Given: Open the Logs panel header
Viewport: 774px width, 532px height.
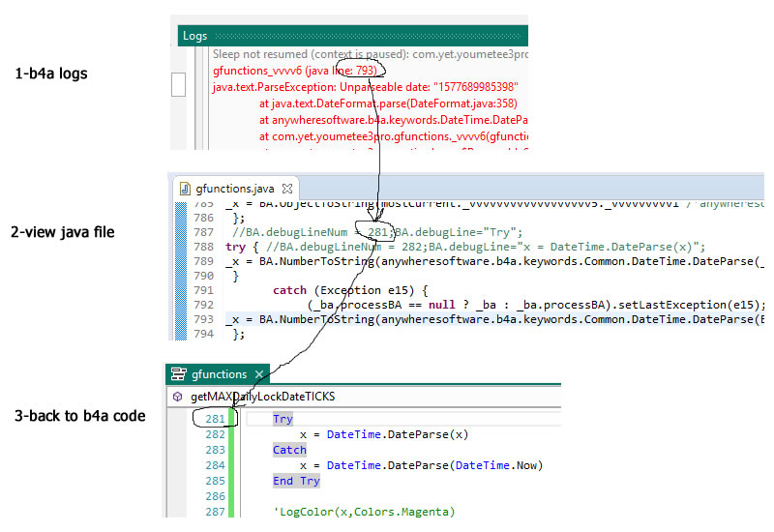Looking at the screenshot, I should tap(352, 36).
